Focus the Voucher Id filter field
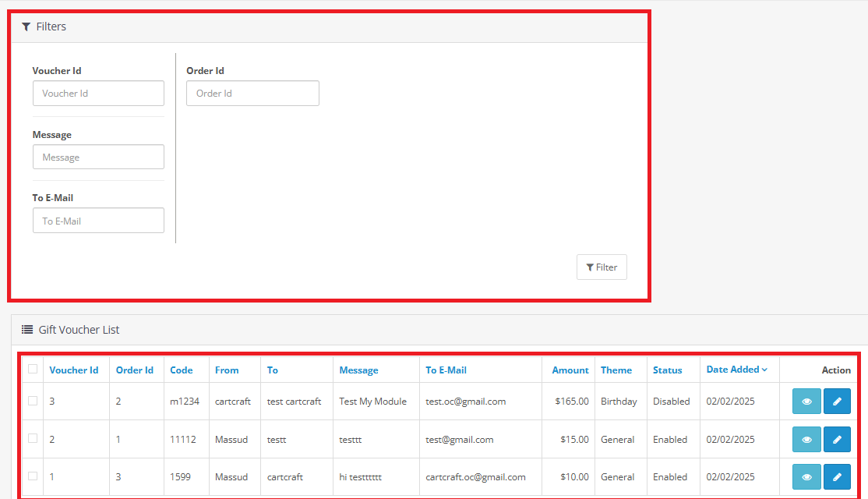Image resolution: width=868 pixels, height=499 pixels. 98,94
